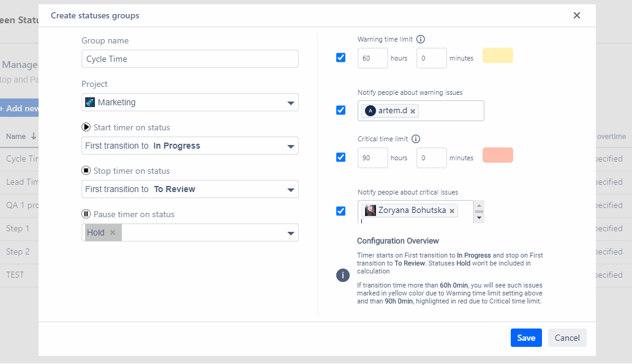Close the Create statuses groups dialog
Screen dimensions: 632x364
click(577, 15)
